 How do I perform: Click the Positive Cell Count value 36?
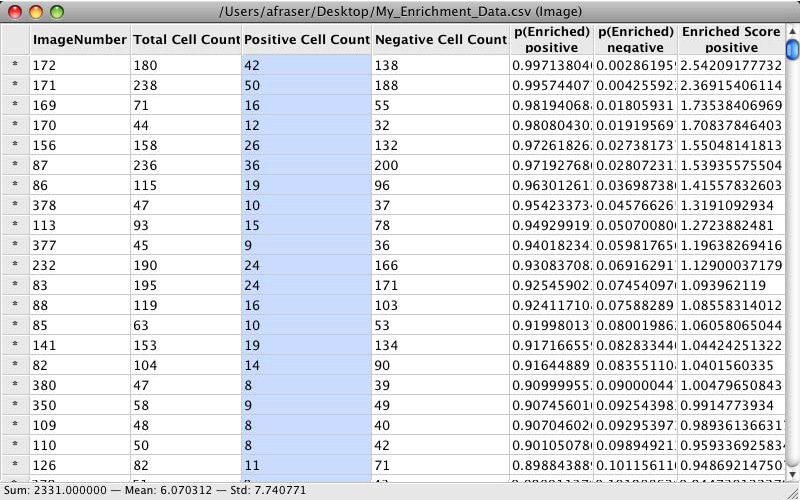306,165
